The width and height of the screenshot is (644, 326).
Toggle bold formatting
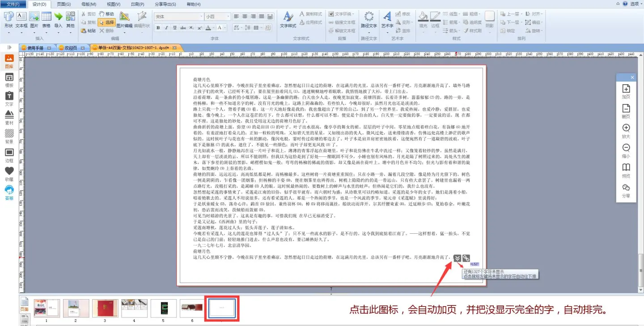click(158, 28)
